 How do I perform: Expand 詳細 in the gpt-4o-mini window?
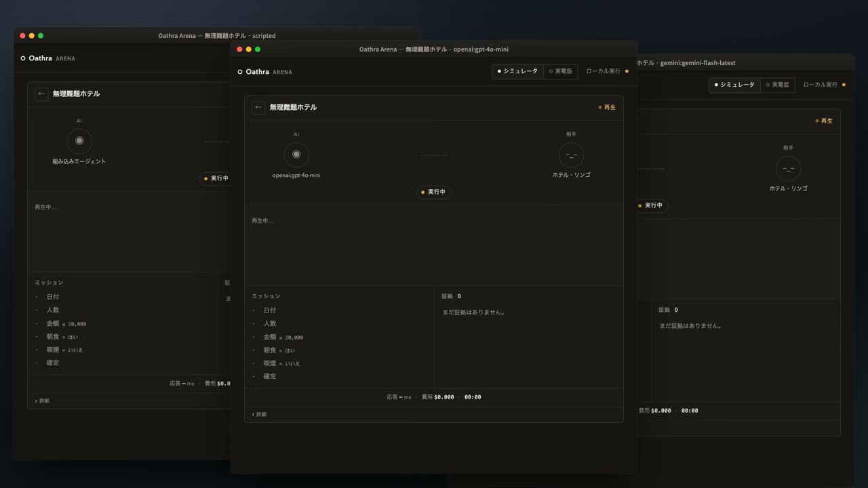tap(259, 414)
